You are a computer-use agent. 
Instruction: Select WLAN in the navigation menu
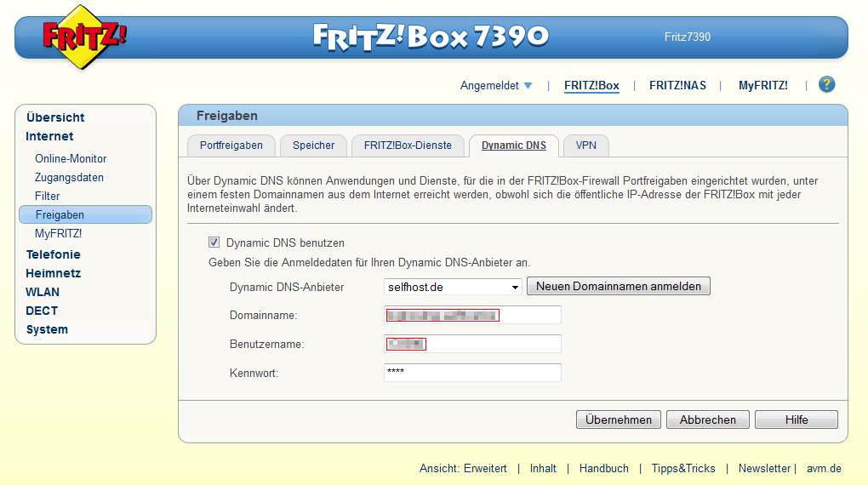[x=43, y=292]
